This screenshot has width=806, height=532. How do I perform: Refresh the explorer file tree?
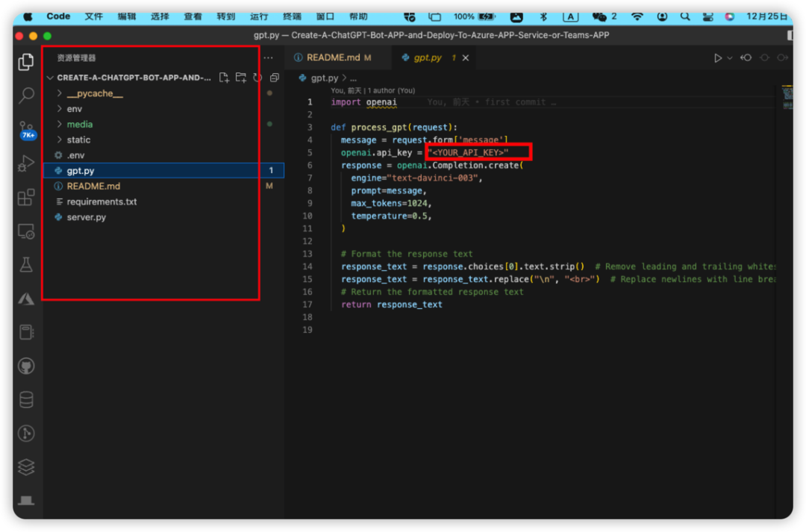[257, 78]
